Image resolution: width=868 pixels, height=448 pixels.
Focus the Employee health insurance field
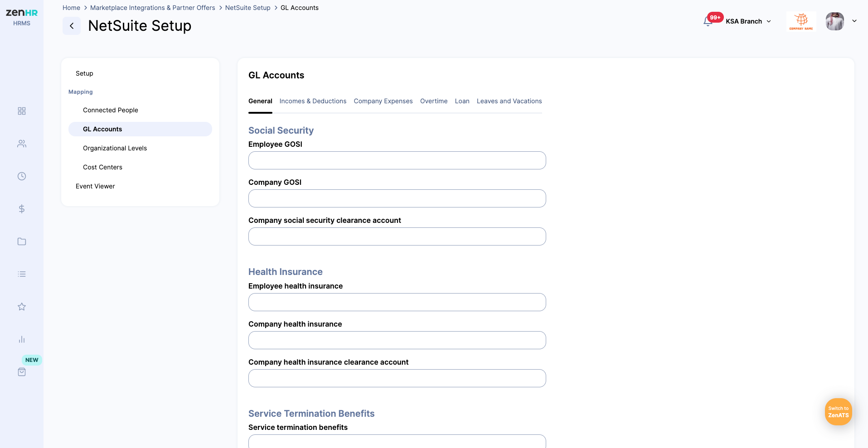(x=397, y=302)
